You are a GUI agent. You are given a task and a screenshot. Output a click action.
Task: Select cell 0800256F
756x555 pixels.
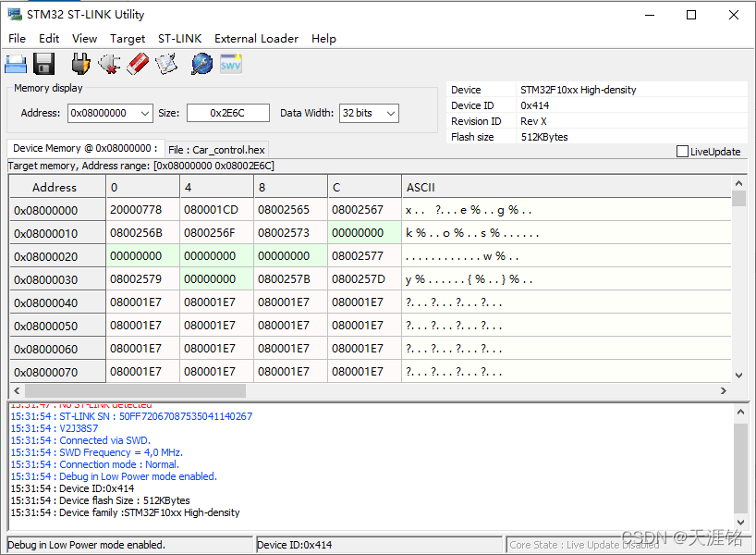tap(216, 233)
